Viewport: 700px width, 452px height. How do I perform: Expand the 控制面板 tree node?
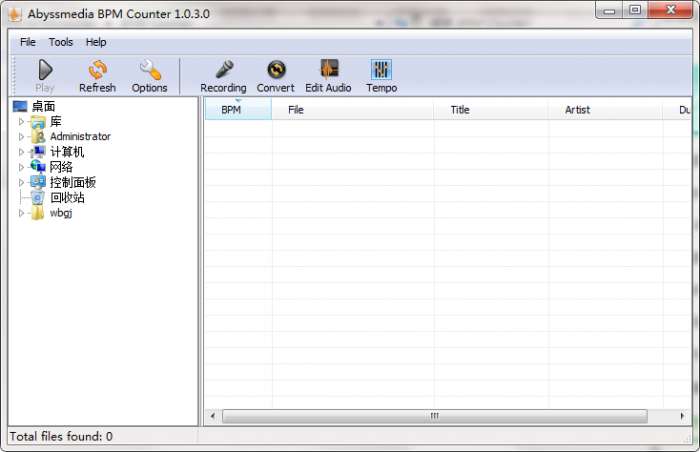point(21,182)
